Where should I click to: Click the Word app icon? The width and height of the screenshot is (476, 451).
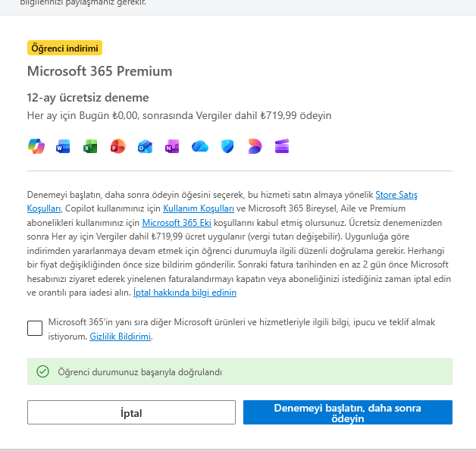click(63, 146)
